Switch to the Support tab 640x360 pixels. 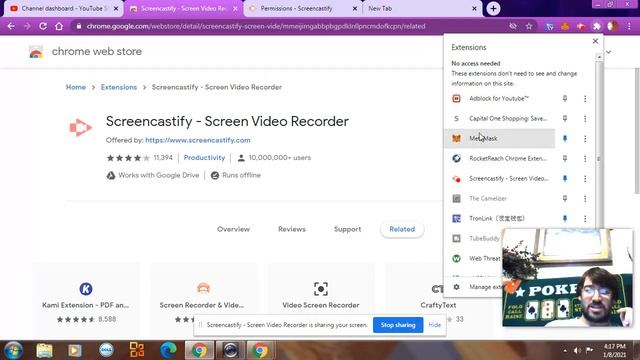click(x=347, y=229)
